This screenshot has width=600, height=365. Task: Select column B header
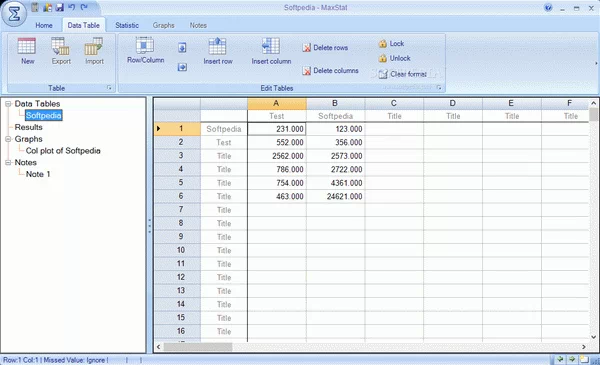[x=335, y=103]
